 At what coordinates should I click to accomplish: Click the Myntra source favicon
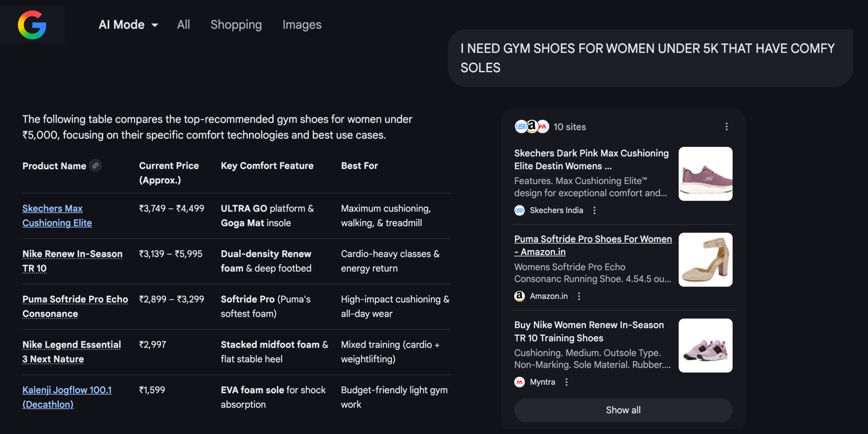point(519,382)
